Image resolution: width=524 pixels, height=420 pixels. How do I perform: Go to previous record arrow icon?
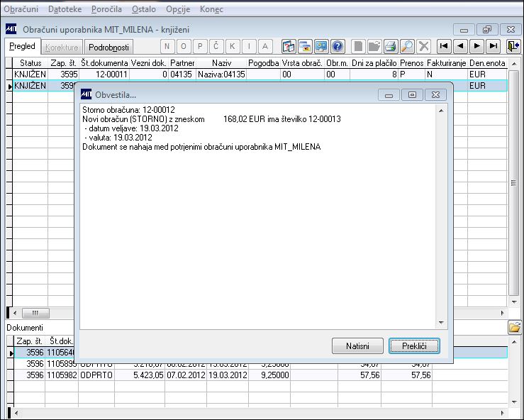point(460,47)
